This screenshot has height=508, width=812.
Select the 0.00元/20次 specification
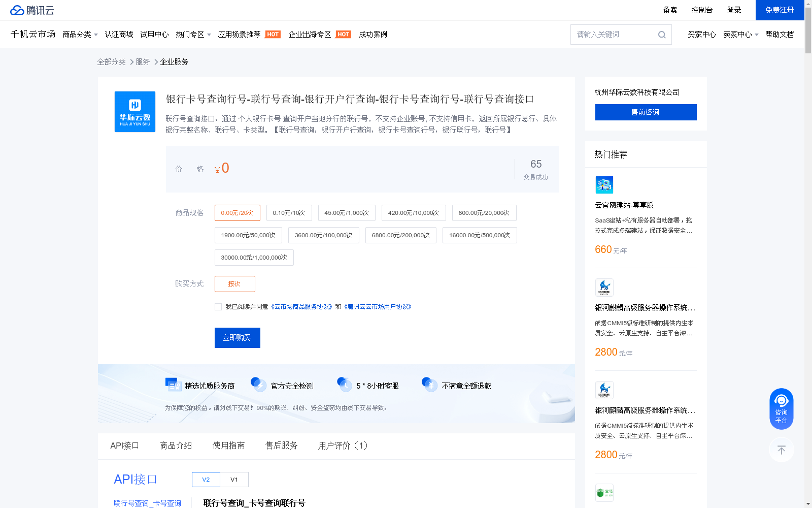238,213
